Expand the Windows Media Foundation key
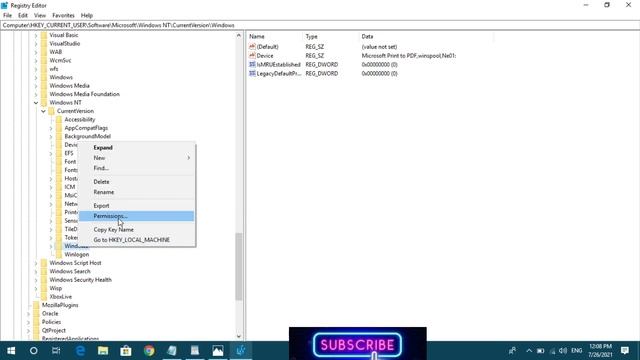640x360 pixels. click(x=36, y=94)
